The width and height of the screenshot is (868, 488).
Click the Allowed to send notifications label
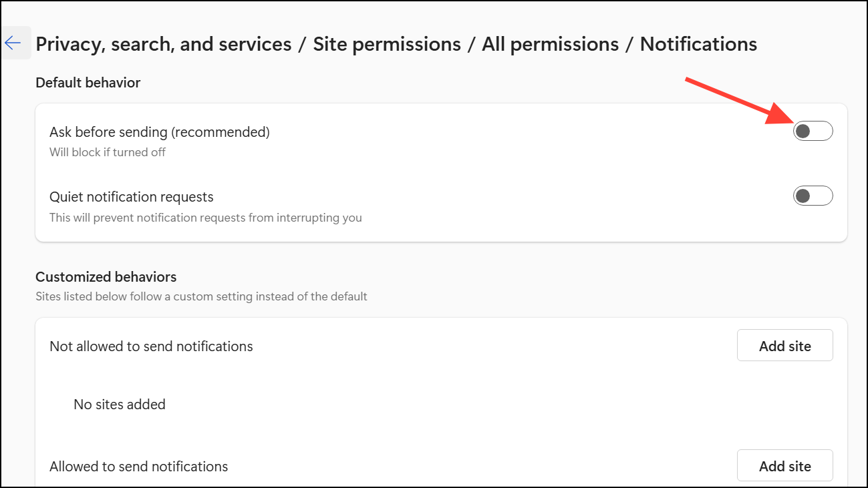point(139,467)
